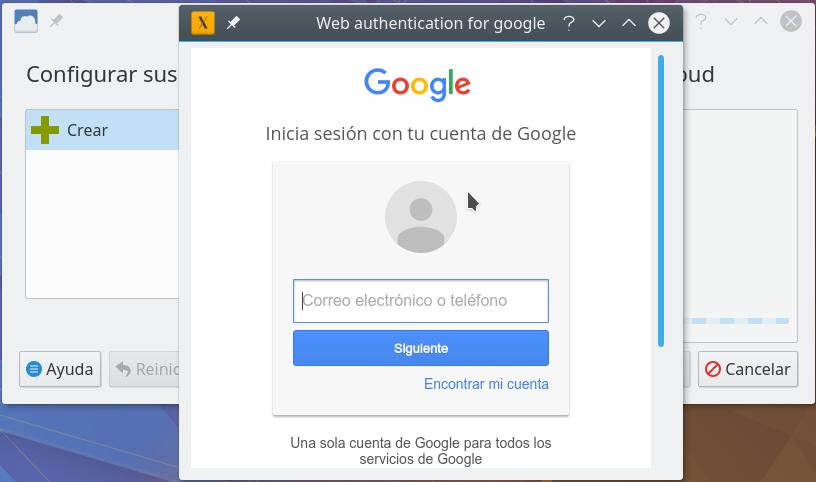This screenshot has width=816, height=482.
Task: Click the Reiniciar button in the background window
Action: point(145,369)
